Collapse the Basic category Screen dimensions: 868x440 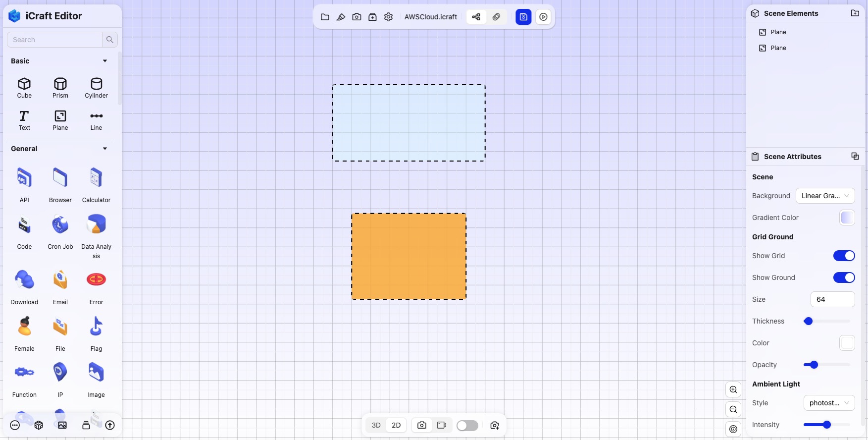point(105,61)
